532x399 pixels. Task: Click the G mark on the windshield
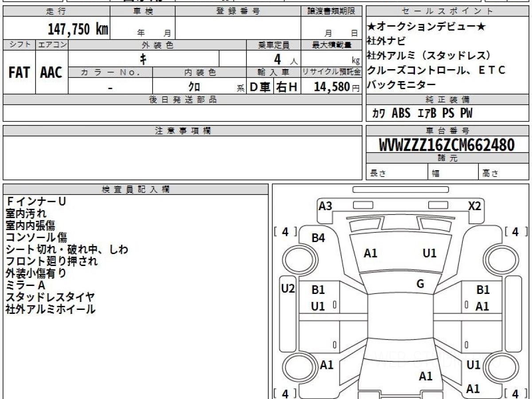(x=420, y=284)
